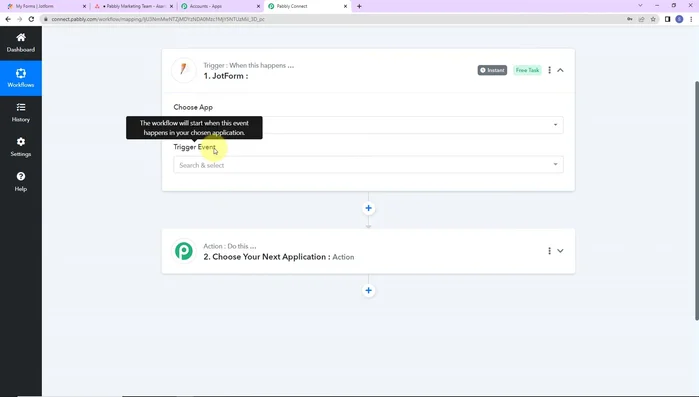The height and width of the screenshot is (397, 699).
Task: Open three-dot menu for JotForm trigger step
Action: click(x=549, y=70)
